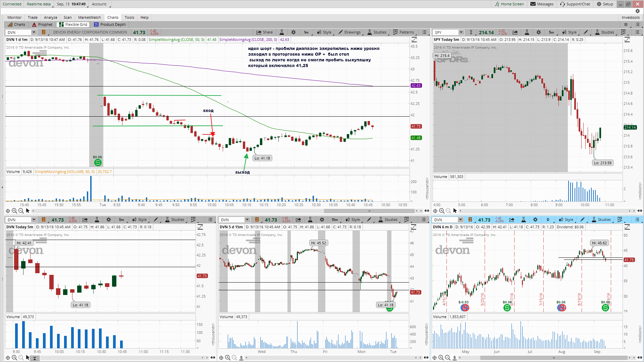
Task: Select the pointer cursor tool under the DVN 1m chart
Action: [28, 211]
